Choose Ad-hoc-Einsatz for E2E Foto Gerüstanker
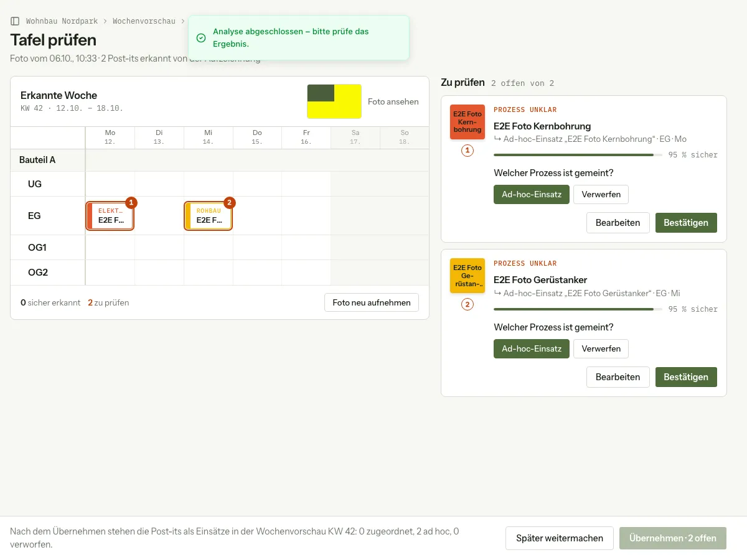 click(x=532, y=348)
